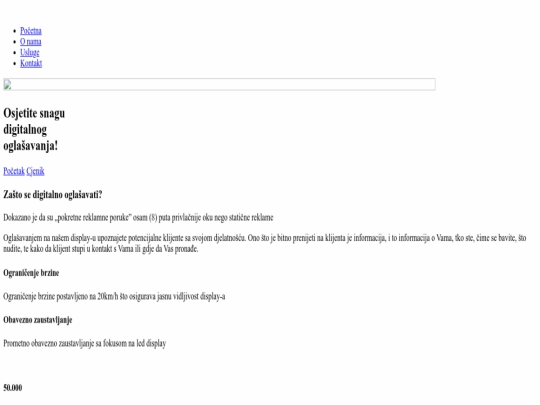This screenshot has width=540, height=405.
Task: Open the Početna navigation link
Action: [31, 31]
